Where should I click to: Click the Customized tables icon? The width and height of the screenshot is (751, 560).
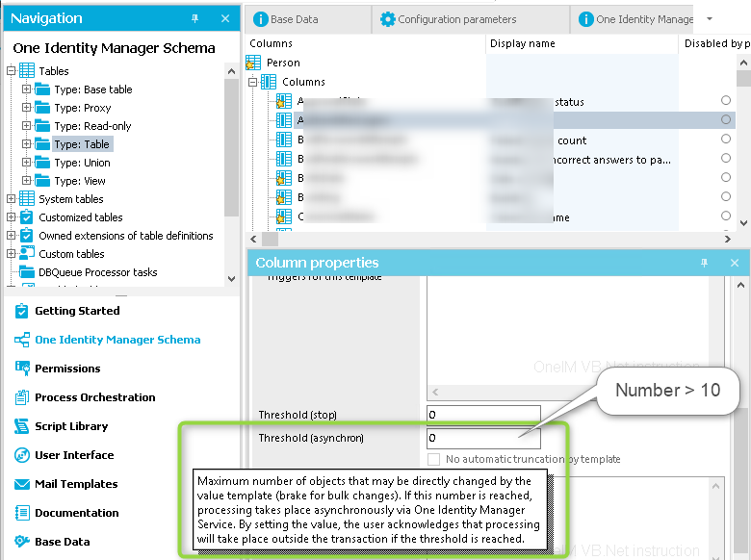(x=27, y=217)
